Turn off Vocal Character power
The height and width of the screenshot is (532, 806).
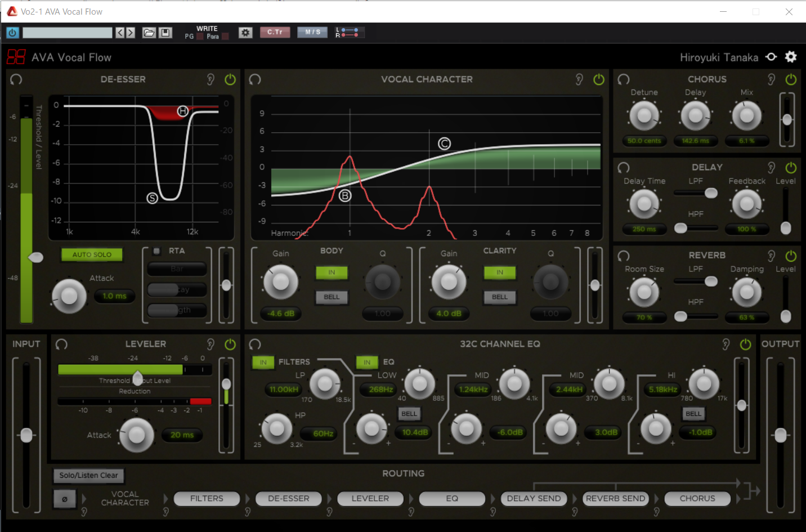pyautogui.click(x=599, y=79)
